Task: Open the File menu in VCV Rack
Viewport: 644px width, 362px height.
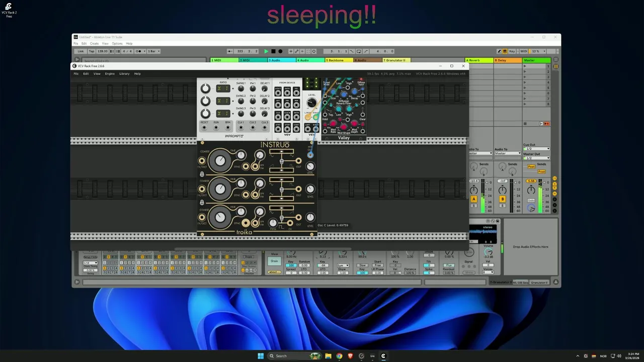Action: (76, 73)
